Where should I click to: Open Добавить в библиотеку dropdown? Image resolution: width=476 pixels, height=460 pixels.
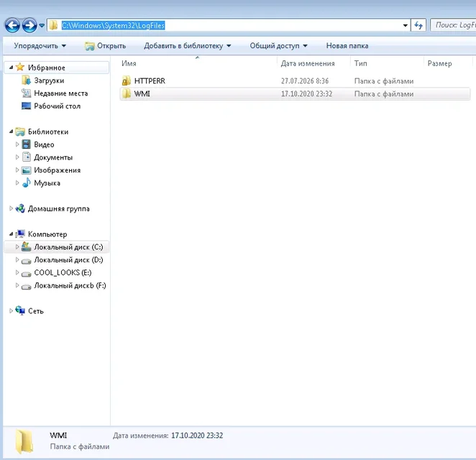(x=187, y=46)
